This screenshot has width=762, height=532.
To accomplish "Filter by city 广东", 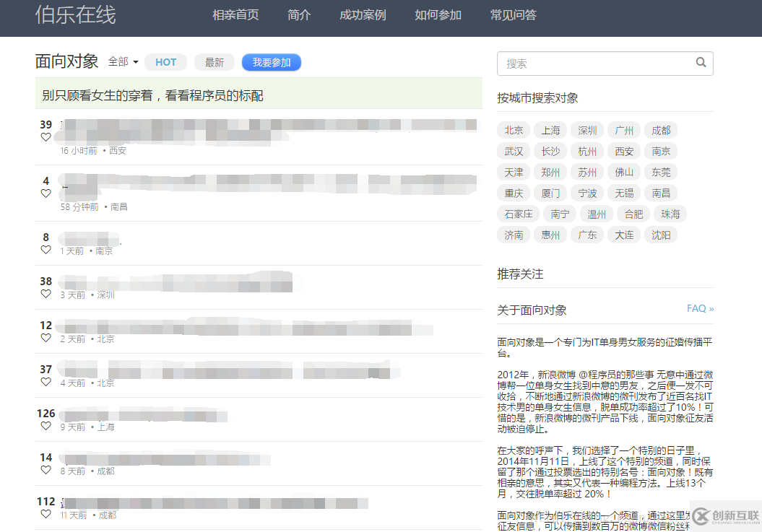I will coord(587,235).
